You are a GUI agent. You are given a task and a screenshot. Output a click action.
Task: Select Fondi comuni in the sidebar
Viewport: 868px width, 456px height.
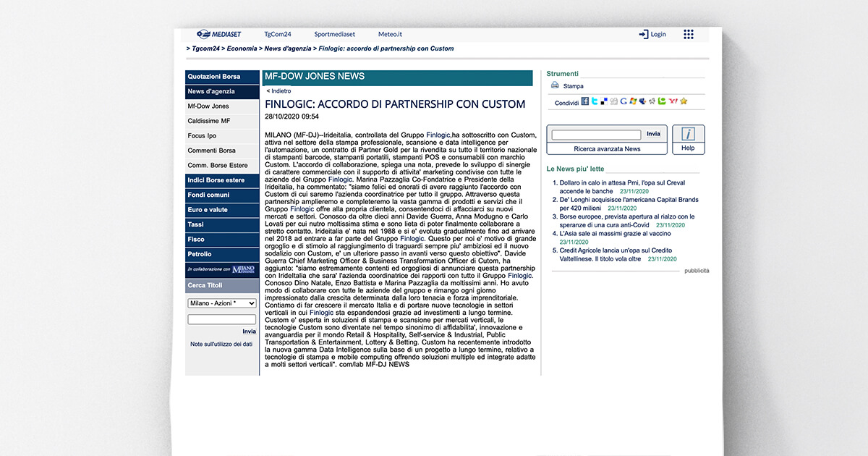(222, 195)
